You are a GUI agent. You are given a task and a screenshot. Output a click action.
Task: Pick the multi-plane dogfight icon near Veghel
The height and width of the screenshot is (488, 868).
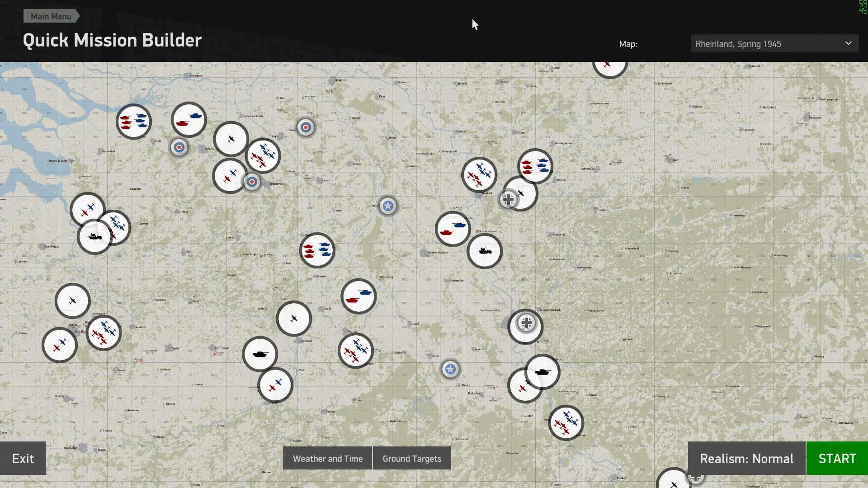263,155
